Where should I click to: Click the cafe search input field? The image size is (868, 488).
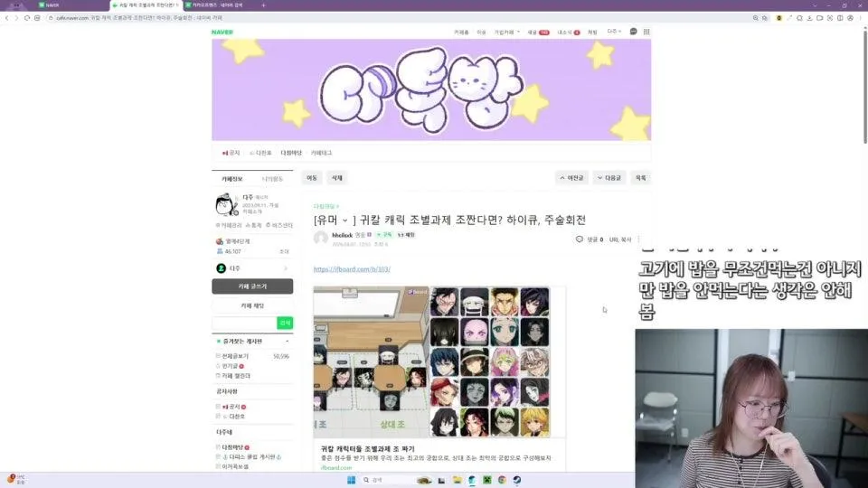pyautogui.click(x=244, y=323)
